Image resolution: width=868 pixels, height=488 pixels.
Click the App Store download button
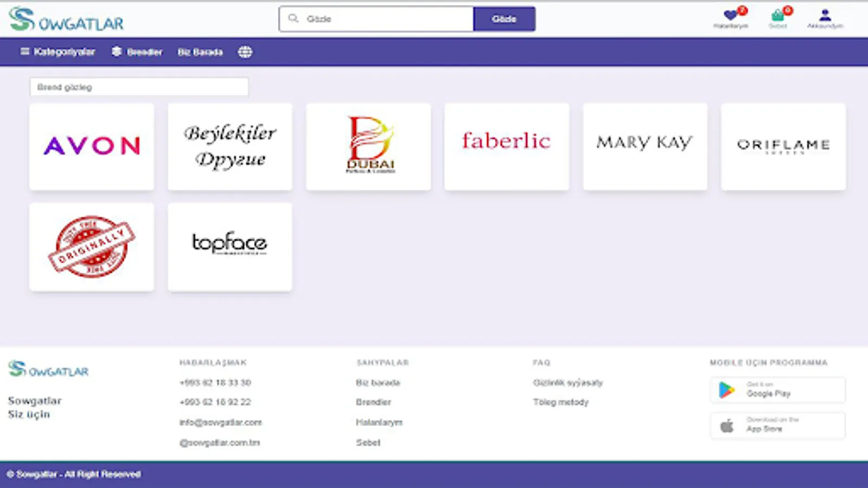[x=777, y=426]
